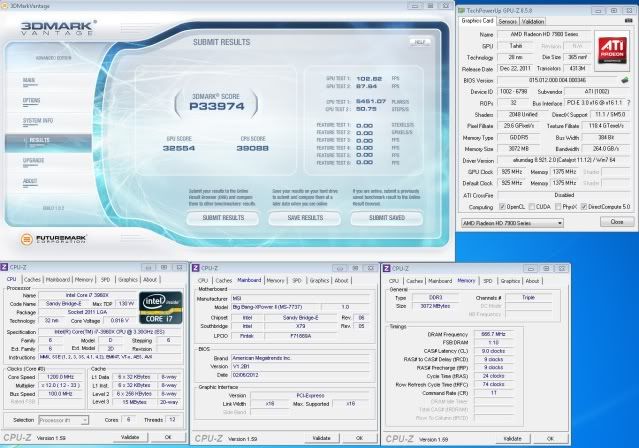Open Memory tab in the Mainboard window
The image size is (639, 448).
275,280
